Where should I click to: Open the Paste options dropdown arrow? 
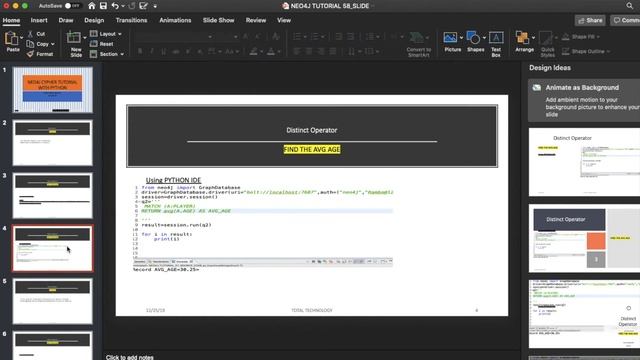[x=22, y=38]
